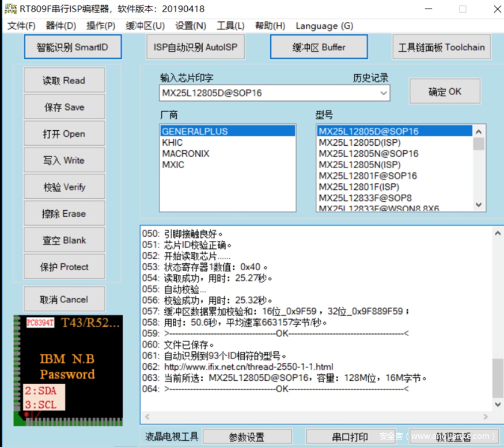Read the chip with the Read button
This screenshot has height=447, width=504.
pos(64,80)
